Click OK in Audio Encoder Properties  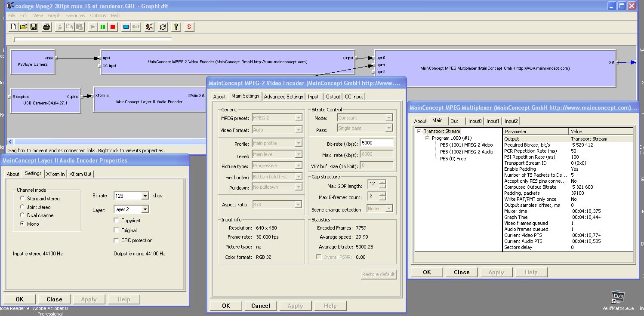tap(19, 299)
